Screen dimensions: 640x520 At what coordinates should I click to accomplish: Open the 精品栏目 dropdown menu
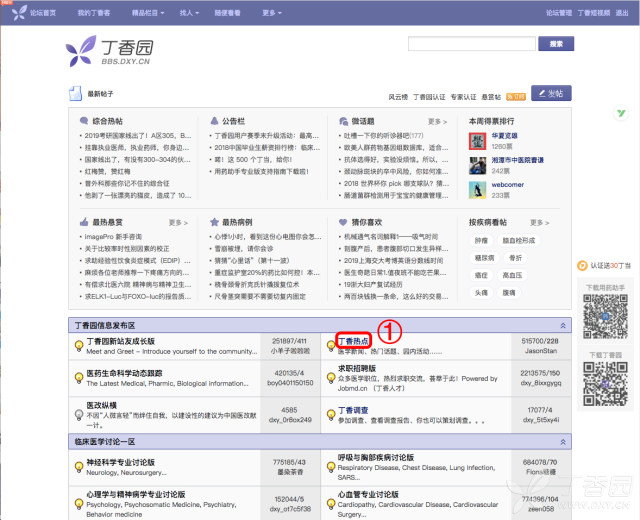148,13
